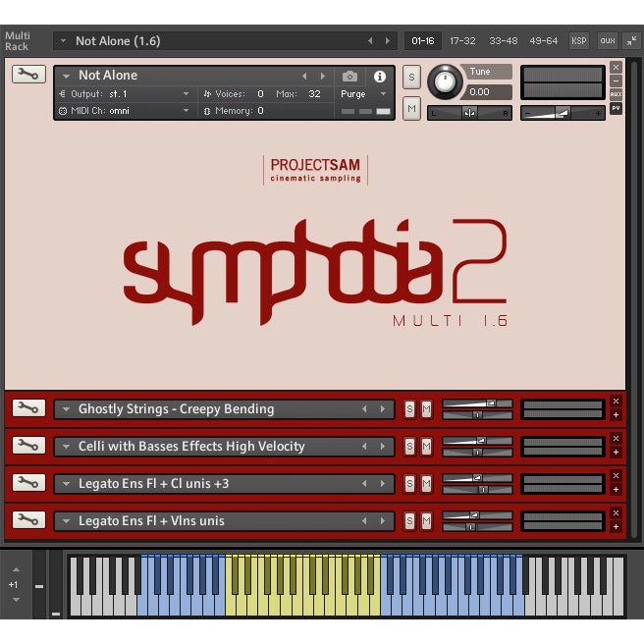Open the Output st. 1 dropdown
Screen dimensions: 644x644
tap(186, 94)
